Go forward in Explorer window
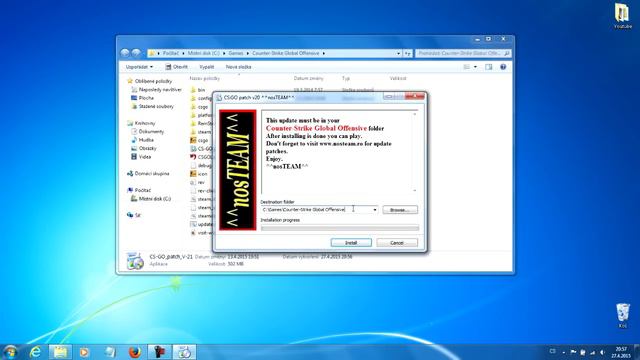 tap(136, 53)
